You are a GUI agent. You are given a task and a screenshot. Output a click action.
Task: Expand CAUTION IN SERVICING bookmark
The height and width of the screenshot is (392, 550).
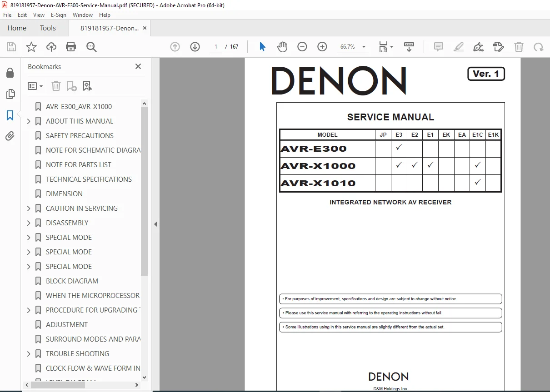29,208
